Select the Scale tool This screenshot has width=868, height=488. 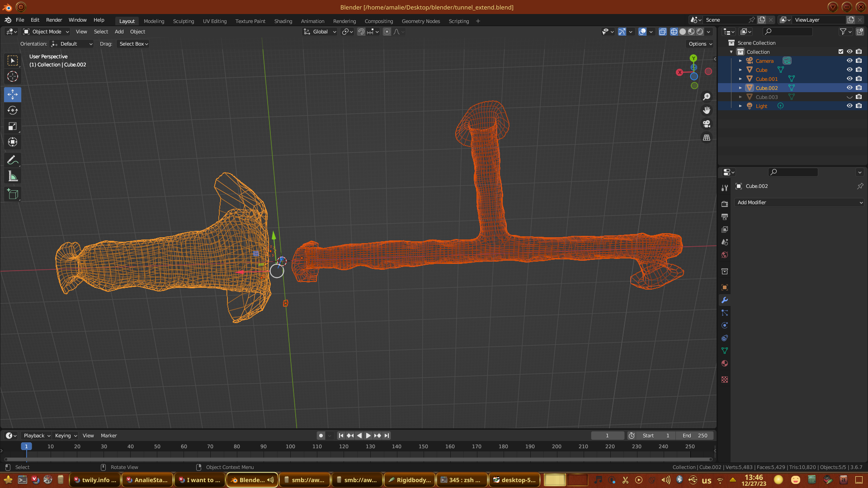[13, 127]
